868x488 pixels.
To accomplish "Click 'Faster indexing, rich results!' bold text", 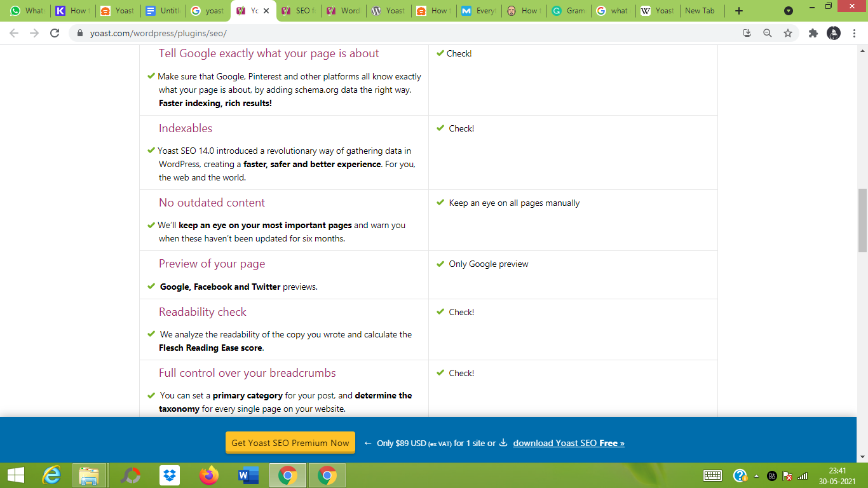I will point(215,103).
